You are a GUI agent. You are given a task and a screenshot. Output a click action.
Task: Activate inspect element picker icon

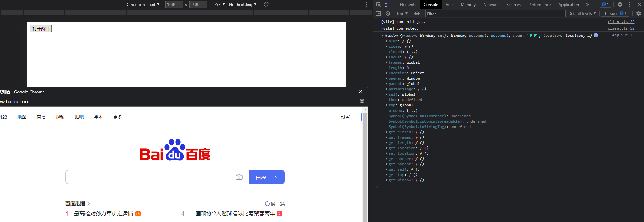(x=378, y=4)
